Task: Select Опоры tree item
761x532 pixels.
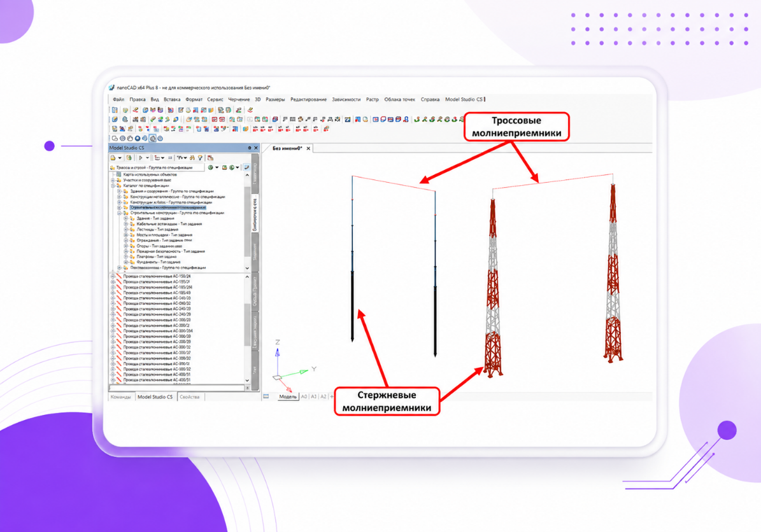Action: pos(159,246)
